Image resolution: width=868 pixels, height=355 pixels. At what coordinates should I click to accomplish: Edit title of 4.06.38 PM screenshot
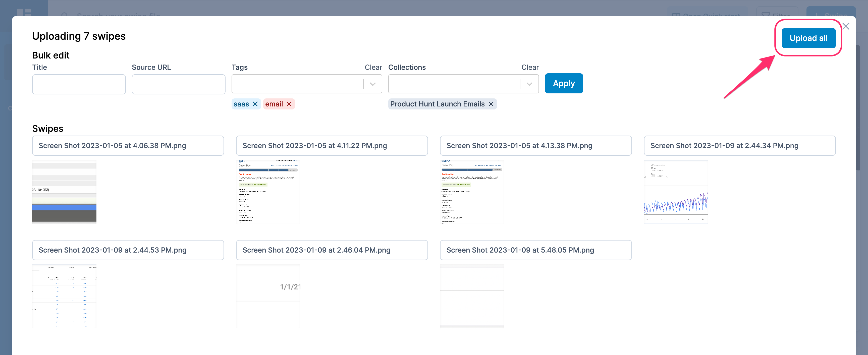pyautogui.click(x=128, y=146)
